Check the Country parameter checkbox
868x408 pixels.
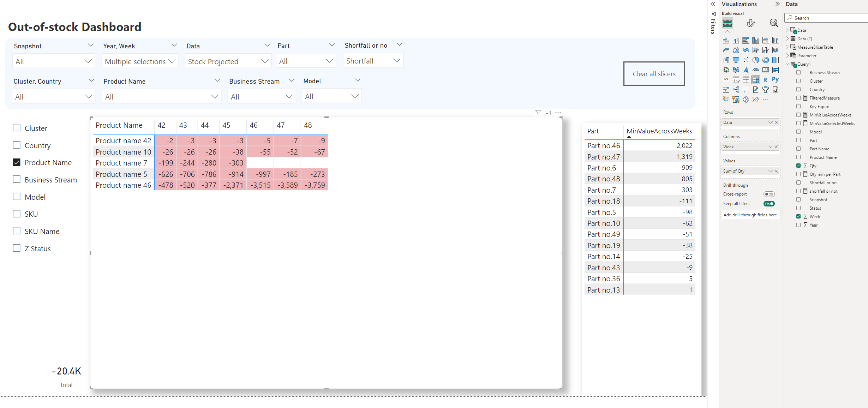click(17, 145)
